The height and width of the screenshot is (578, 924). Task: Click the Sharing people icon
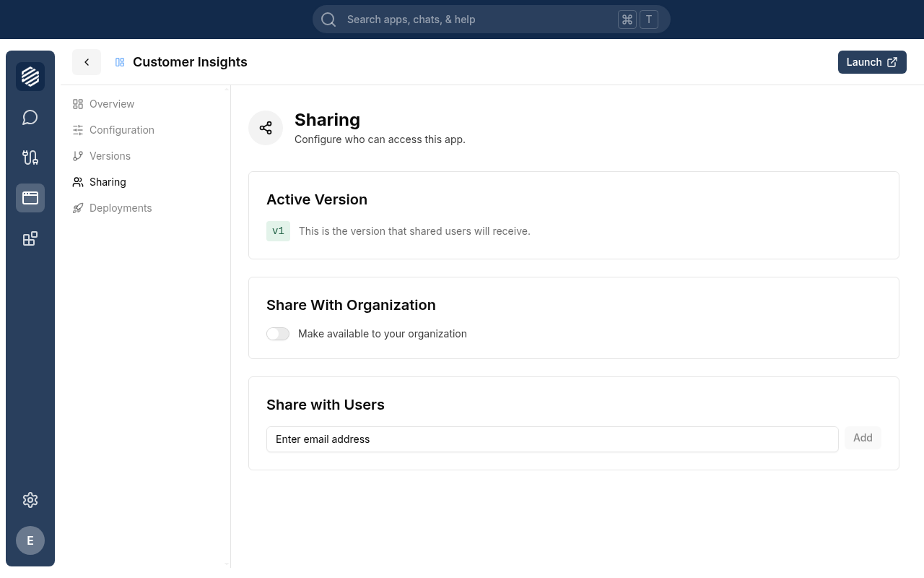[78, 182]
